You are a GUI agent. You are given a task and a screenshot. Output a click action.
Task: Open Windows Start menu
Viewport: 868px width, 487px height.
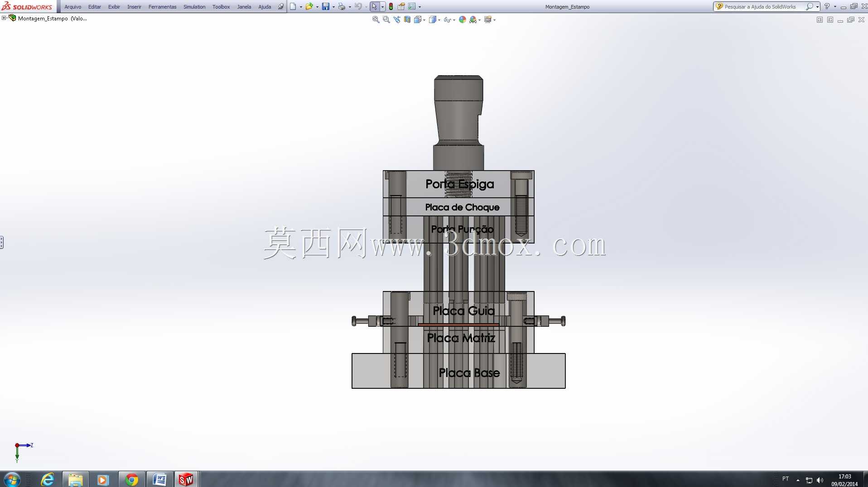coord(12,479)
